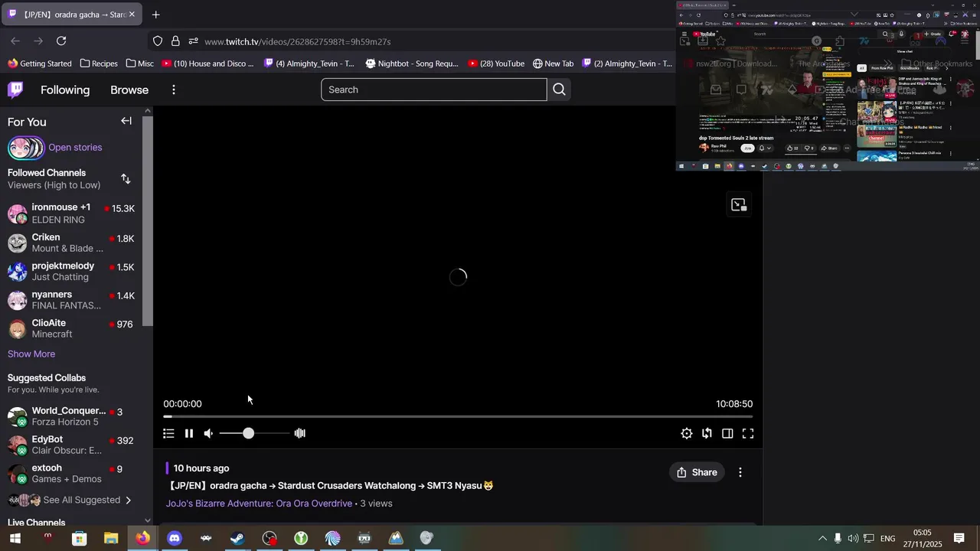This screenshot has height=551, width=980.
Task: Click the magnifier search button
Action: click(x=559, y=90)
